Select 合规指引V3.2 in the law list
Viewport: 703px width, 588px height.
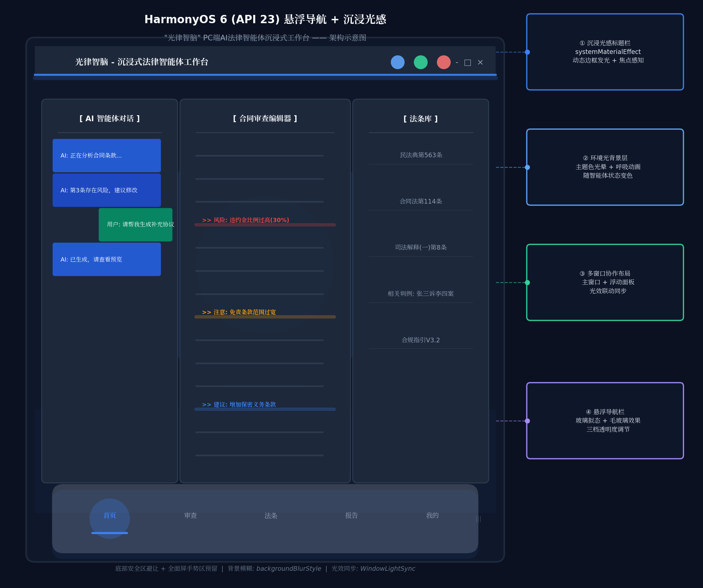[421, 340]
